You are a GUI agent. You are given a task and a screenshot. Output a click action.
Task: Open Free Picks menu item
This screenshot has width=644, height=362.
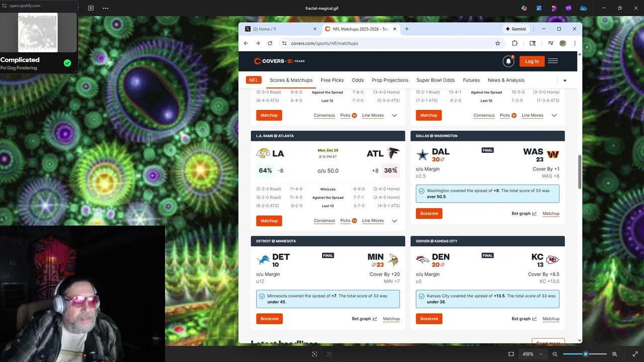tap(332, 80)
